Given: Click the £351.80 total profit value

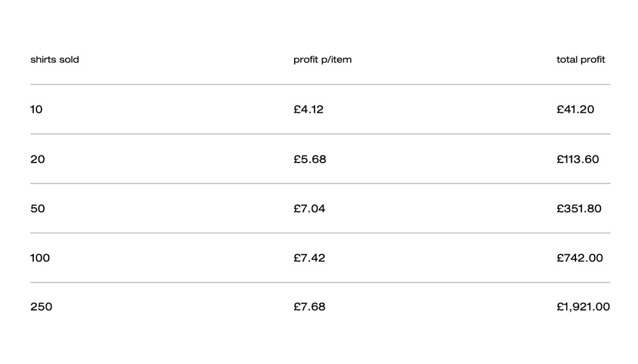Looking at the screenshot, I should click(x=579, y=208).
